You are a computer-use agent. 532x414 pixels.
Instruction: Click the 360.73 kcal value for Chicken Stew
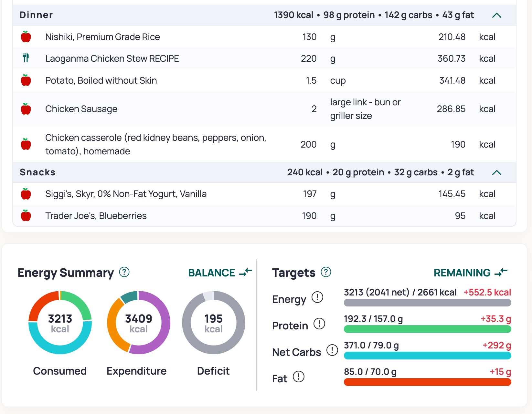click(452, 58)
